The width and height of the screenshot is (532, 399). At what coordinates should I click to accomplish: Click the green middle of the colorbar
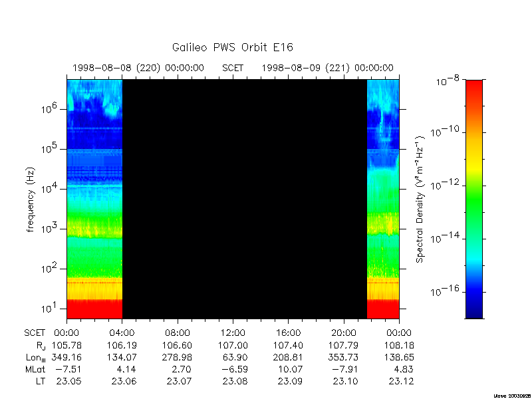tap(474, 200)
